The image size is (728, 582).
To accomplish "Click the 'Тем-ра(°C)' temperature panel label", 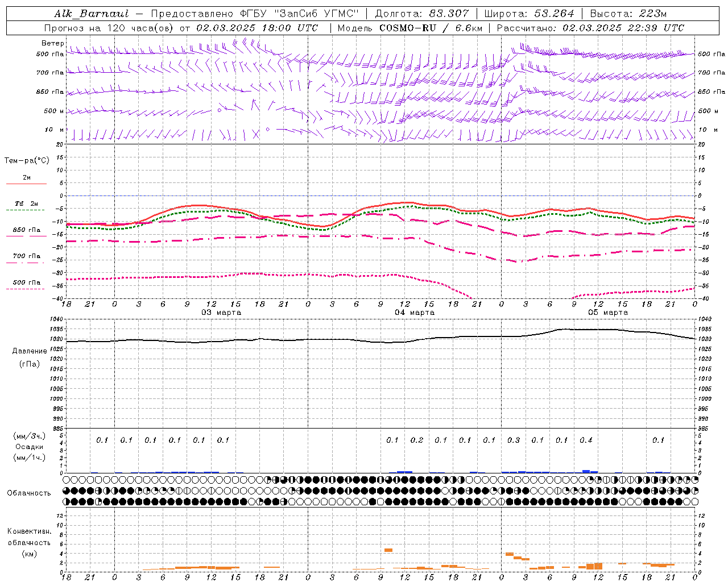I will [x=27, y=161].
